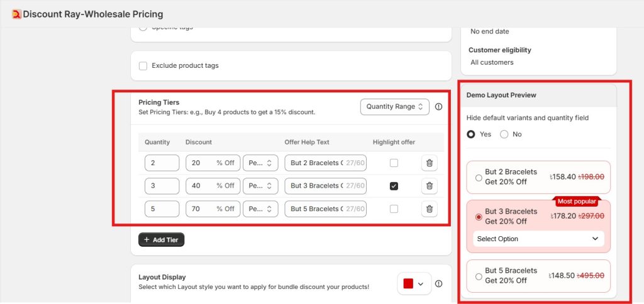Open the Quantity Range dropdown

(x=394, y=107)
